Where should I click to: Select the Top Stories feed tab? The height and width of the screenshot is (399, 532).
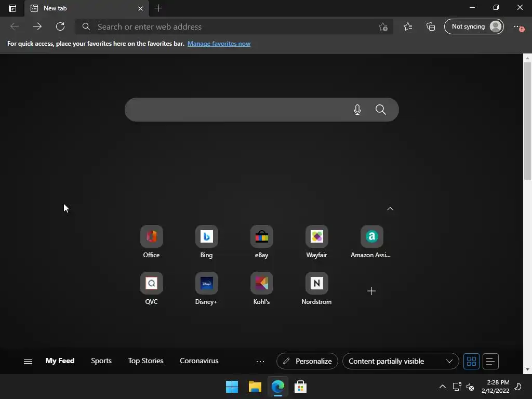click(145, 361)
